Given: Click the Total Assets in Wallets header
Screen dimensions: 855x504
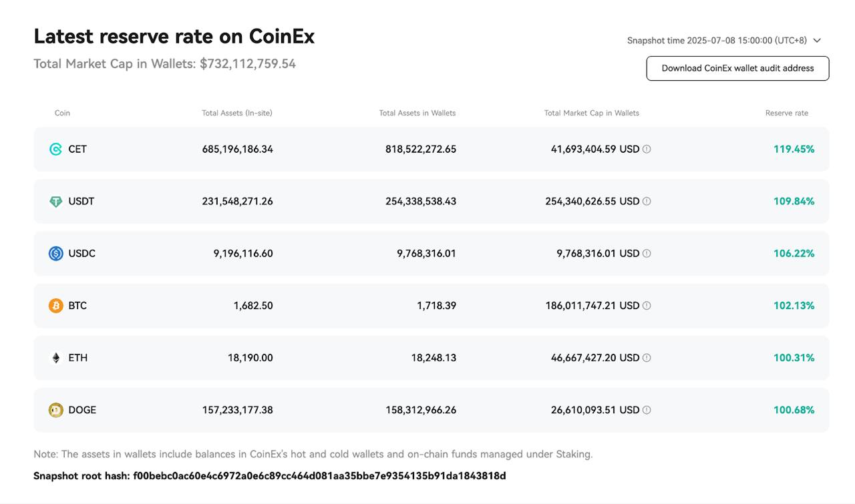Looking at the screenshot, I should 417,113.
